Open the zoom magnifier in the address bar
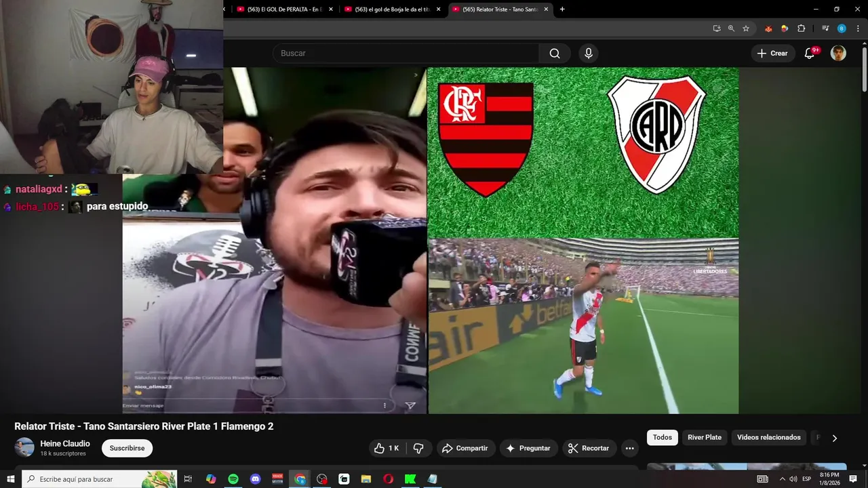868x488 pixels. coord(731,28)
